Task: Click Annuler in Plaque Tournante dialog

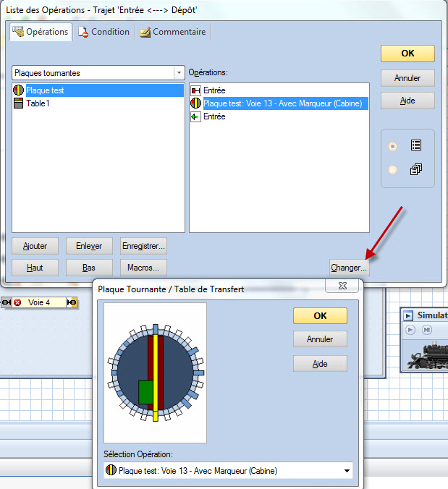Action: coord(320,339)
